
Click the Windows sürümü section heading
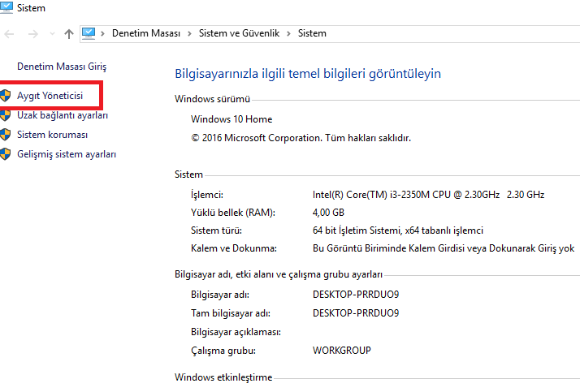212,99
